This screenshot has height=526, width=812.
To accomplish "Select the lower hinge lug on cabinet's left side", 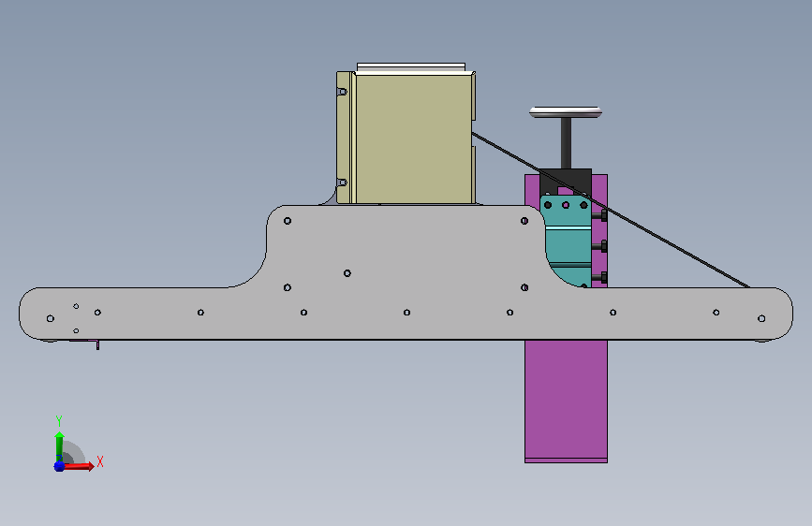I will pos(342,183).
